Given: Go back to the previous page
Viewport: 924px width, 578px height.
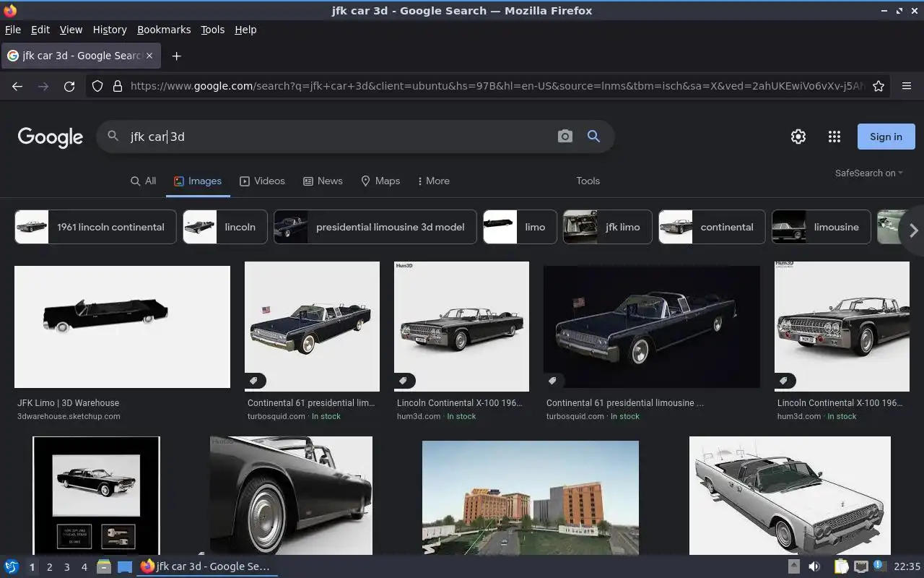Looking at the screenshot, I should [x=17, y=86].
